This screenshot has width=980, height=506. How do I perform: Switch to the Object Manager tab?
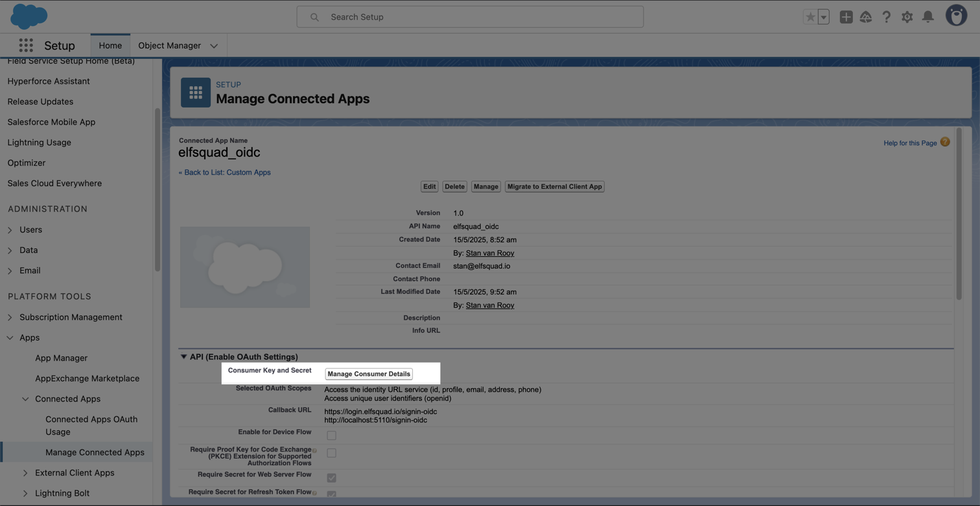pos(169,45)
